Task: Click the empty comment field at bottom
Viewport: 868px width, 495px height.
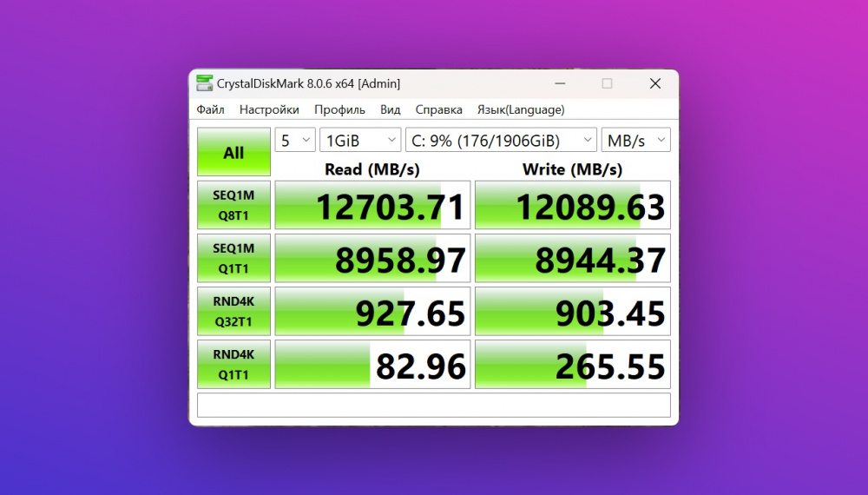Action: 434,406
